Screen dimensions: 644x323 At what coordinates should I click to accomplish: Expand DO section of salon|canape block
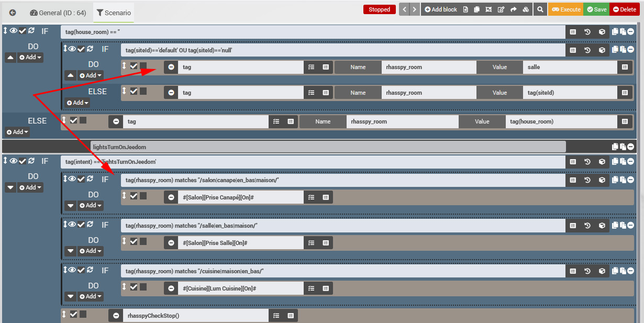[71, 206]
